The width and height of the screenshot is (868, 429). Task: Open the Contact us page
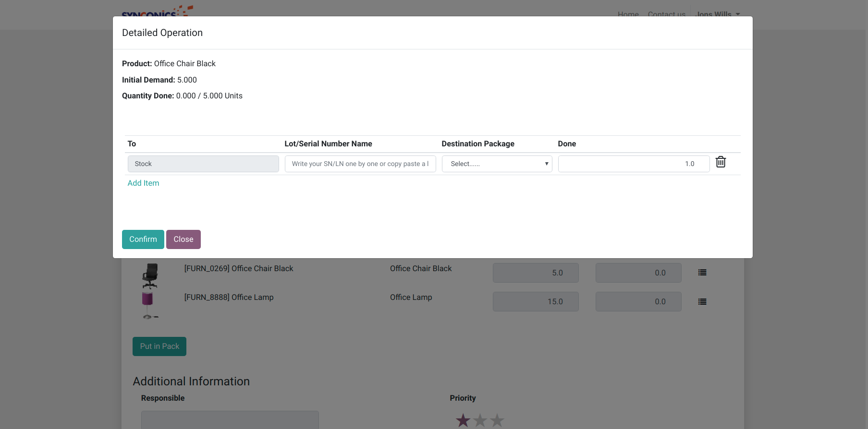pyautogui.click(x=666, y=14)
